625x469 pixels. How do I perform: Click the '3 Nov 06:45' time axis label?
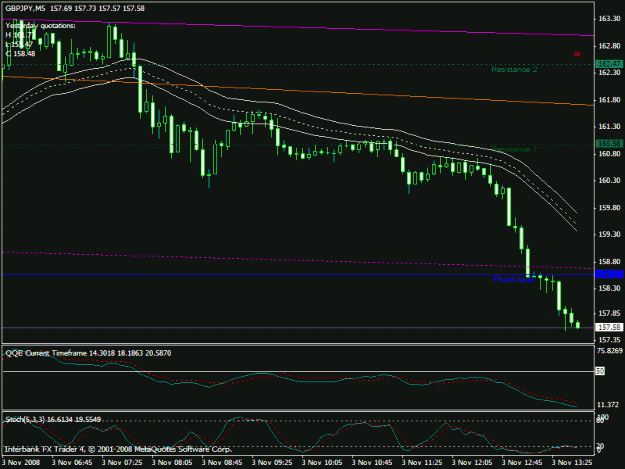click(x=72, y=463)
